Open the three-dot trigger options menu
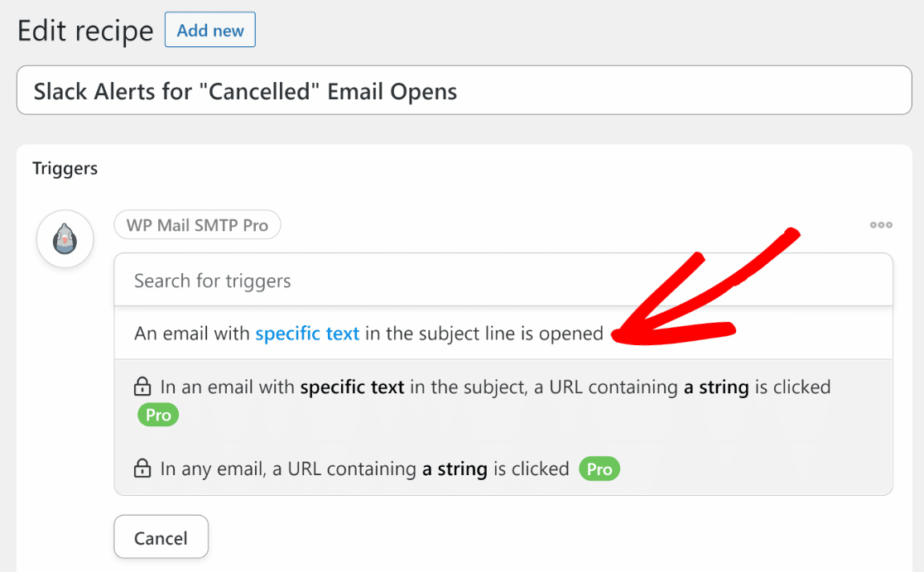Viewport: 924px width, 572px height. tap(881, 225)
